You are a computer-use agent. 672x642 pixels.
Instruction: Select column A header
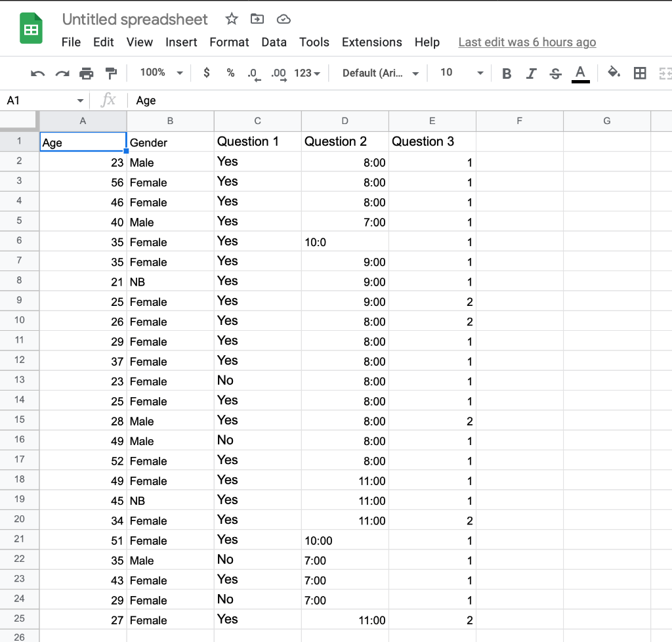(x=83, y=121)
